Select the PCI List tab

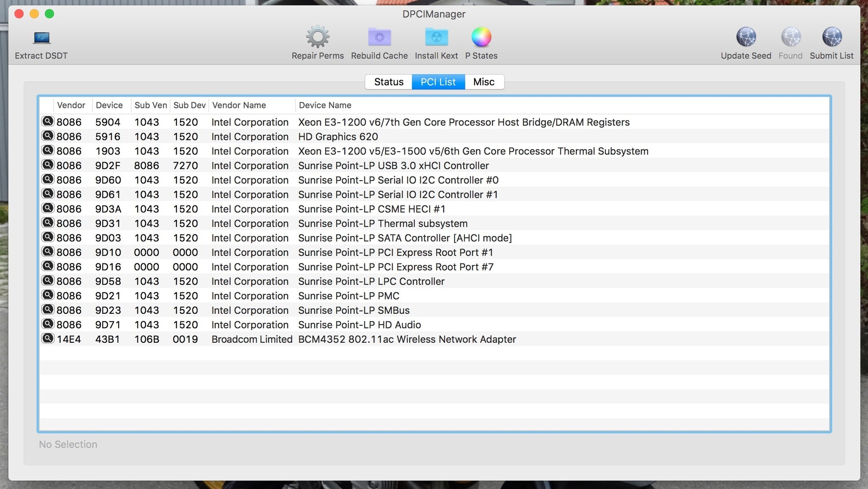click(438, 82)
